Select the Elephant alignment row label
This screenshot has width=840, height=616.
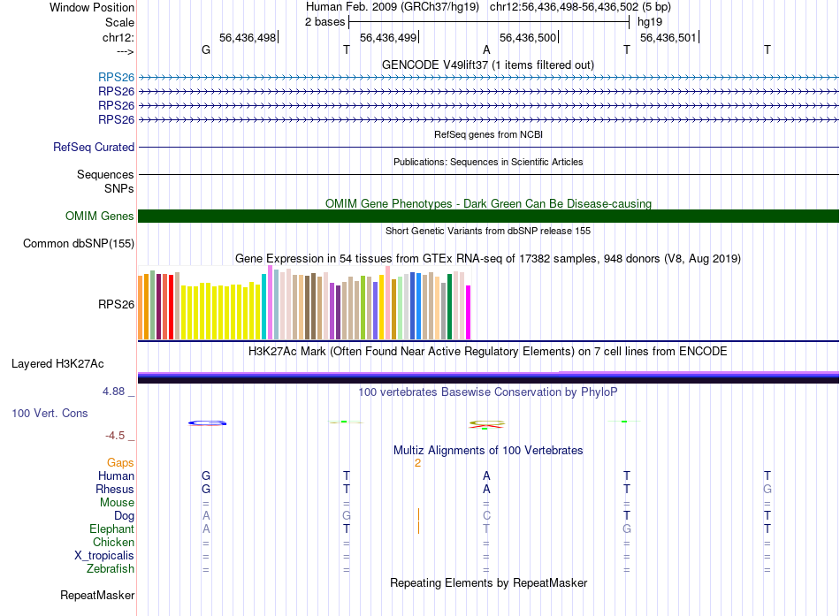click(112, 529)
